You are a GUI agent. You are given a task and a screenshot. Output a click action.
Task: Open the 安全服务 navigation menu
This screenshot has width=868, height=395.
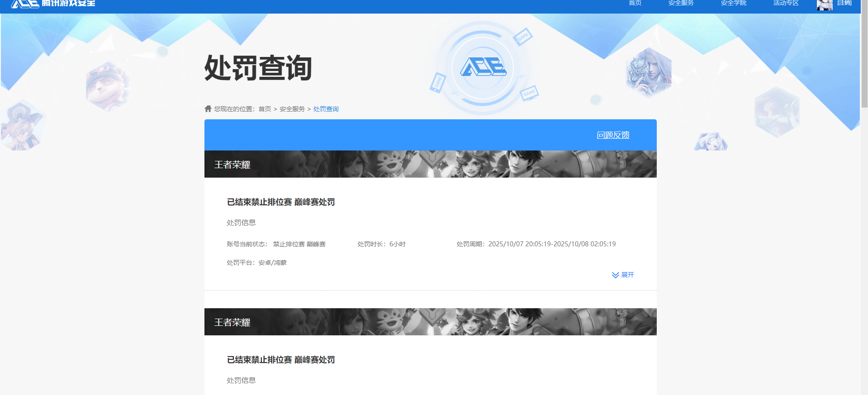click(681, 3)
